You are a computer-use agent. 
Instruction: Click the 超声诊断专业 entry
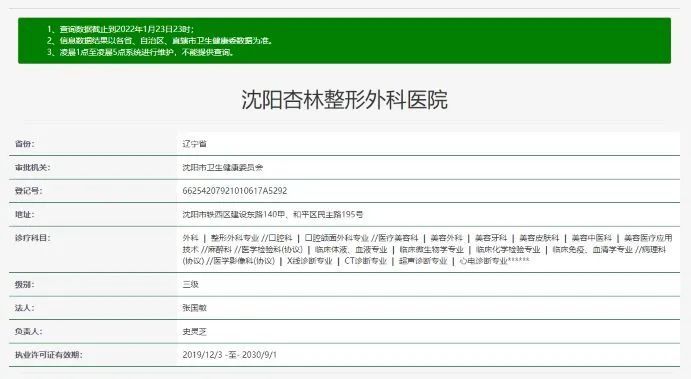[x=423, y=261]
